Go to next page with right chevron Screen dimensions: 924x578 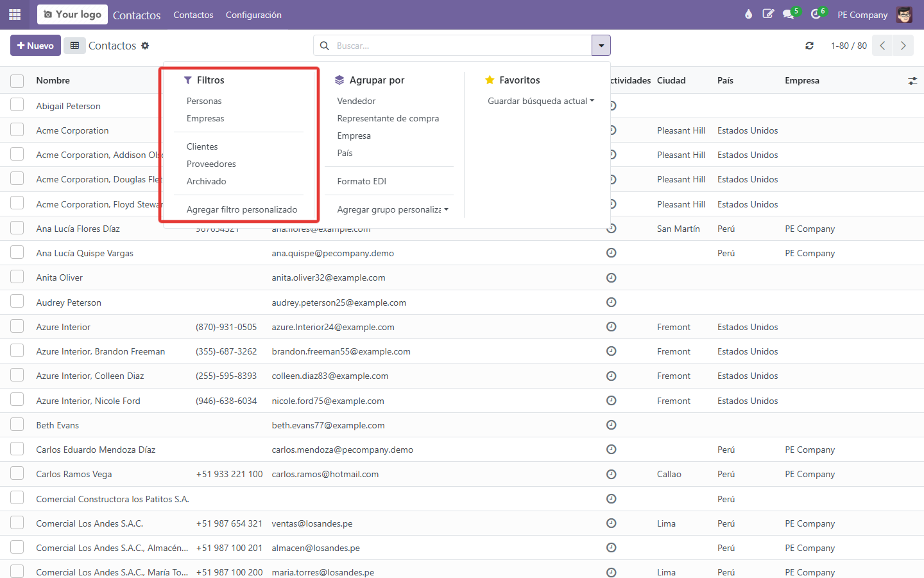point(903,46)
